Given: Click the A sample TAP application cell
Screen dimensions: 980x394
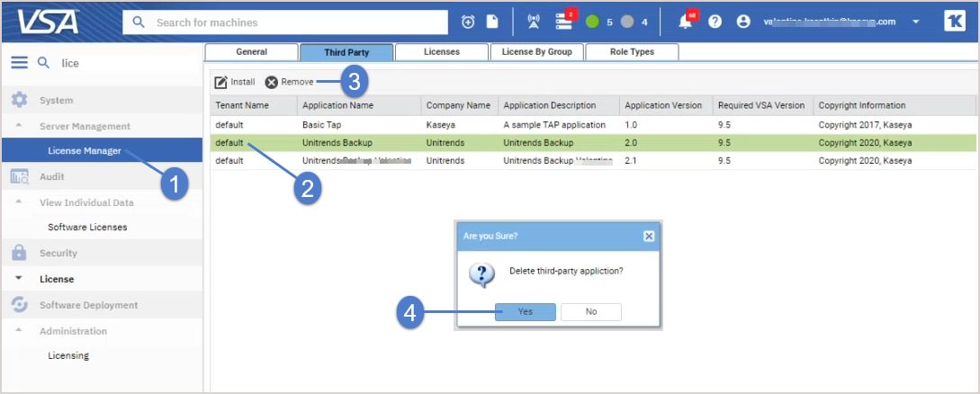Looking at the screenshot, I should [x=554, y=124].
